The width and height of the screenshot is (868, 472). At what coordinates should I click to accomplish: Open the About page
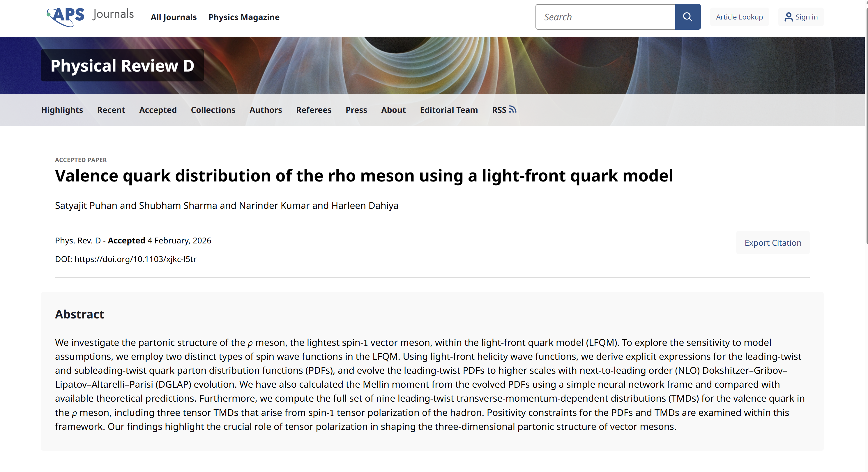[393, 110]
